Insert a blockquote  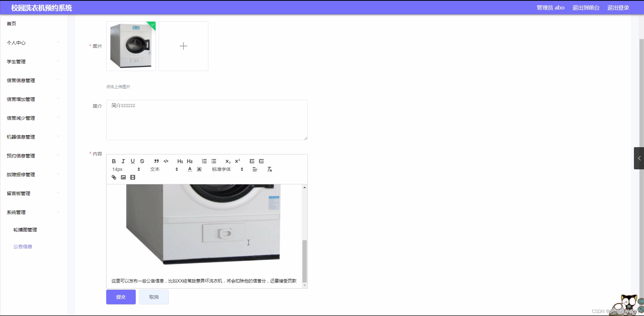tap(156, 161)
